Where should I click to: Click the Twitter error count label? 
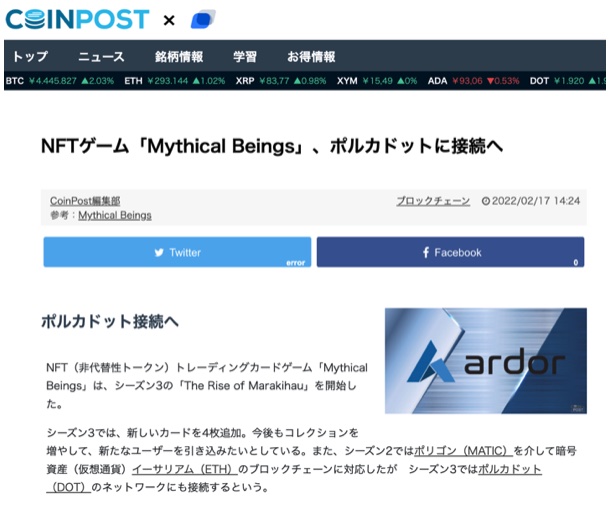tap(295, 262)
